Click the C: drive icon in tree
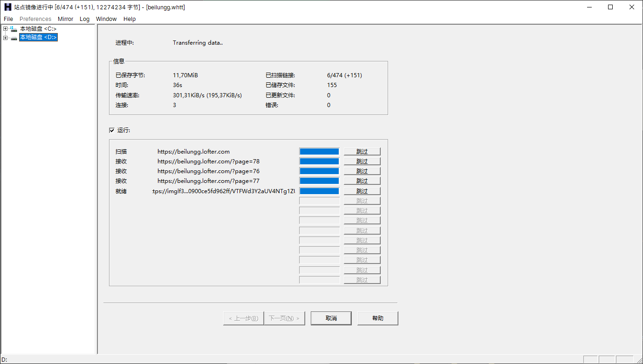This screenshot has height=364, width=643. click(14, 29)
